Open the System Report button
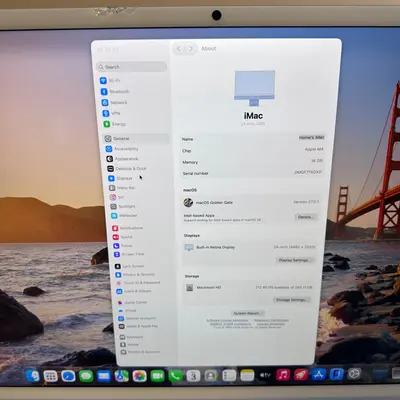Viewport: 400px width, 400px height. pos(247,313)
